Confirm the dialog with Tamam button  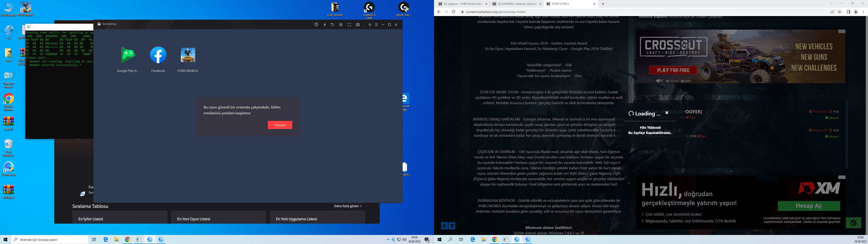(280, 125)
